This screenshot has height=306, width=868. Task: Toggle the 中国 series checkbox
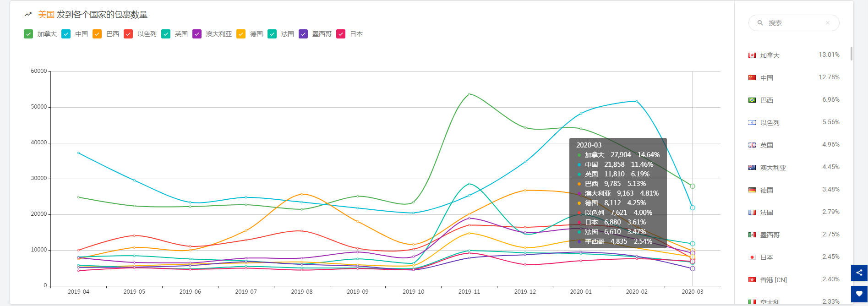(x=66, y=34)
